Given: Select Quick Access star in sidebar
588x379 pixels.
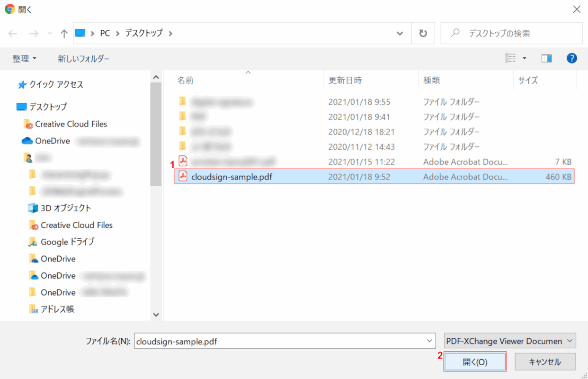Looking at the screenshot, I should (x=22, y=85).
